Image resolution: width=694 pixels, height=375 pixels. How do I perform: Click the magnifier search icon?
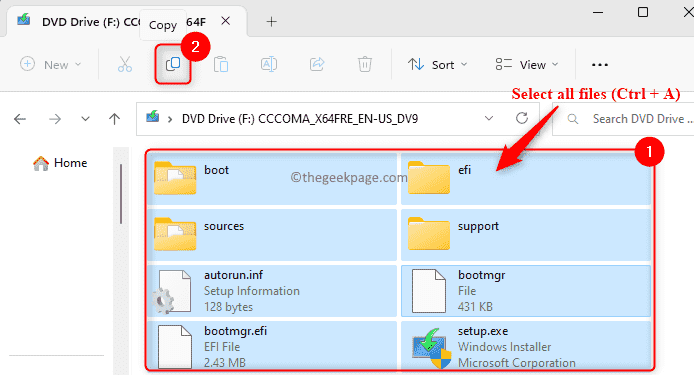click(x=573, y=119)
